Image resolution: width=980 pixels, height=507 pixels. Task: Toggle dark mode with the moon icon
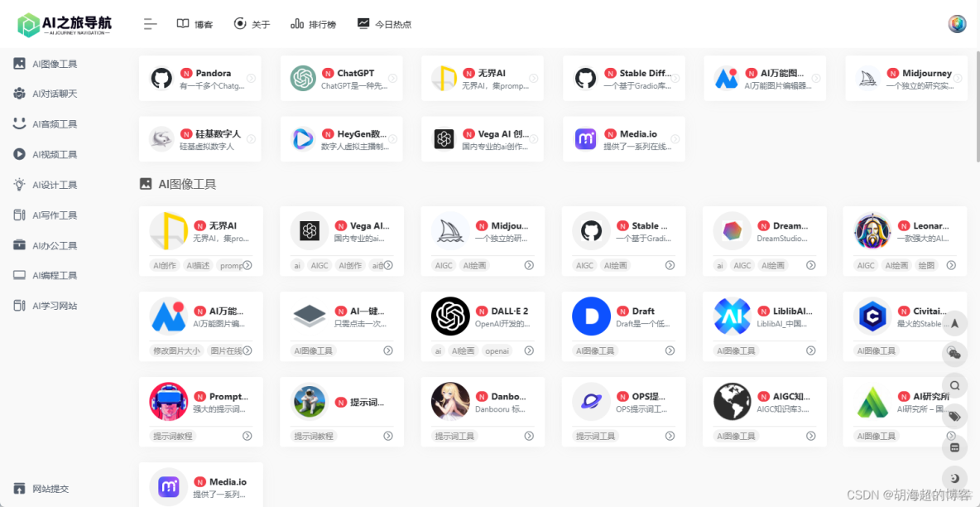pos(954,478)
